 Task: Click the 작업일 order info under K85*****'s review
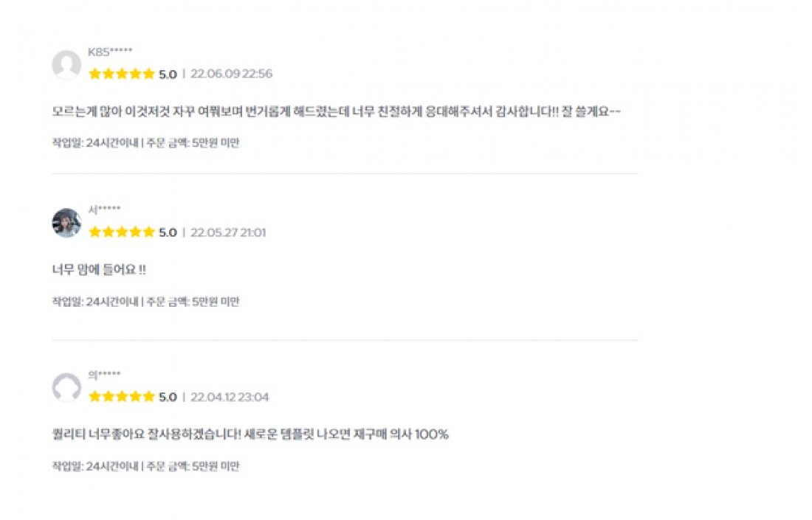point(145,143)
